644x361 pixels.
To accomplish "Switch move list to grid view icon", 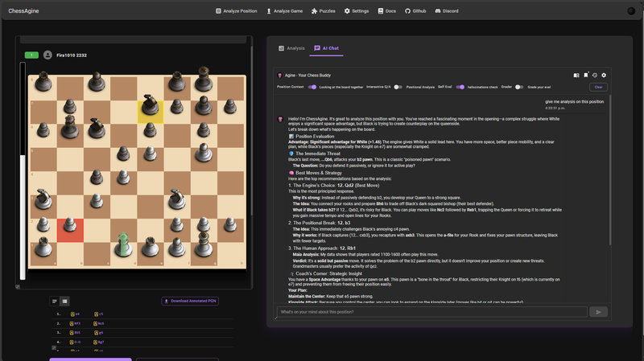I will tap(65, 302).
